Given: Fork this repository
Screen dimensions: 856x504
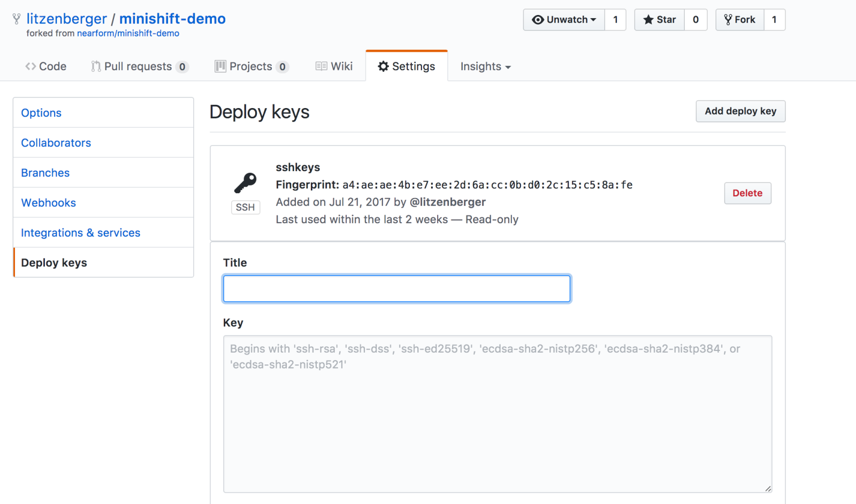Looking at the screenshot, I should pyautogui.click(x=740, y=20).
